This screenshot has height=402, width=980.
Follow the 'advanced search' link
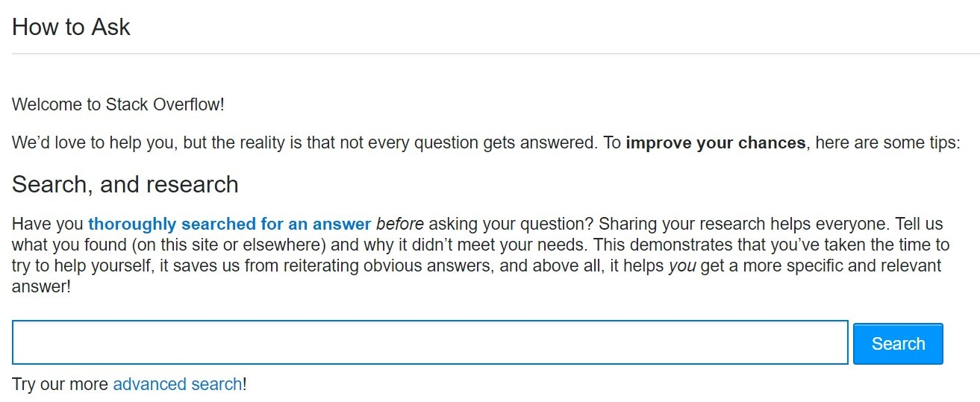pos(178,384)
